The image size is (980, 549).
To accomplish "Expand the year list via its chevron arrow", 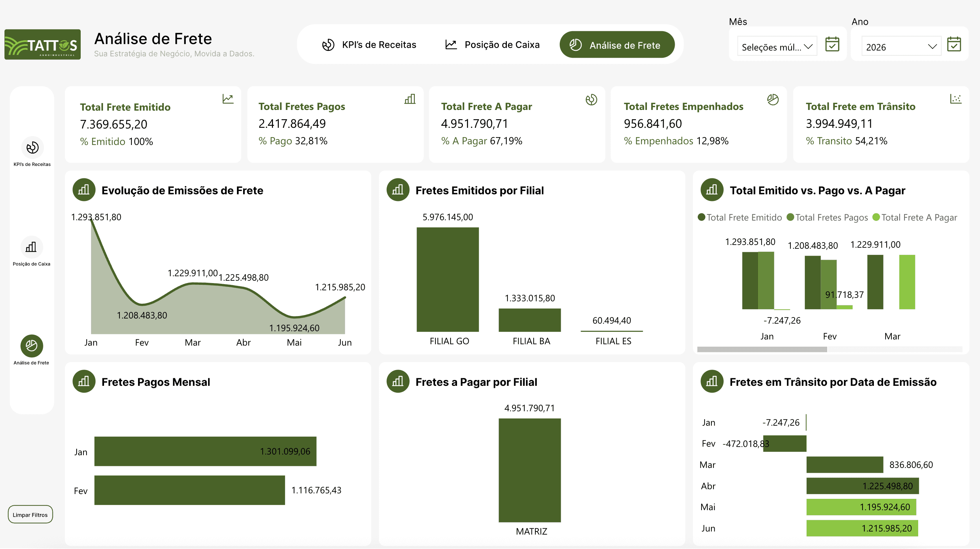I will pyautogui.click(x=932, y=46).
